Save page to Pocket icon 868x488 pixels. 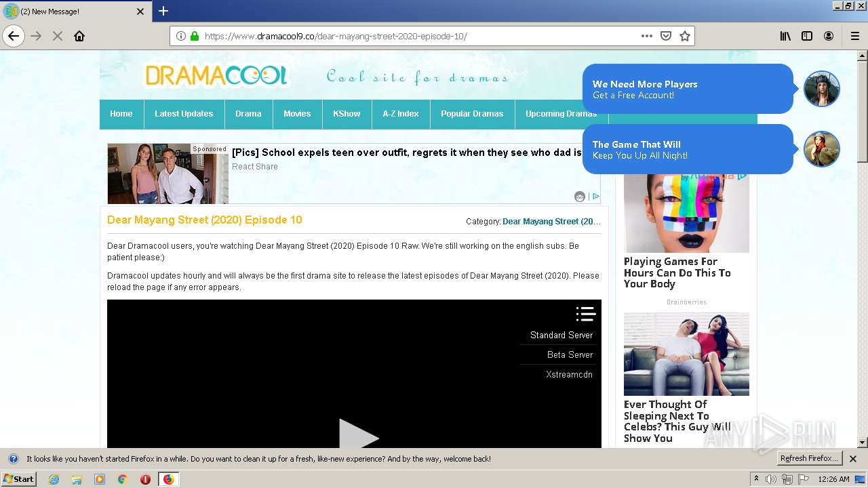[666, 36]
